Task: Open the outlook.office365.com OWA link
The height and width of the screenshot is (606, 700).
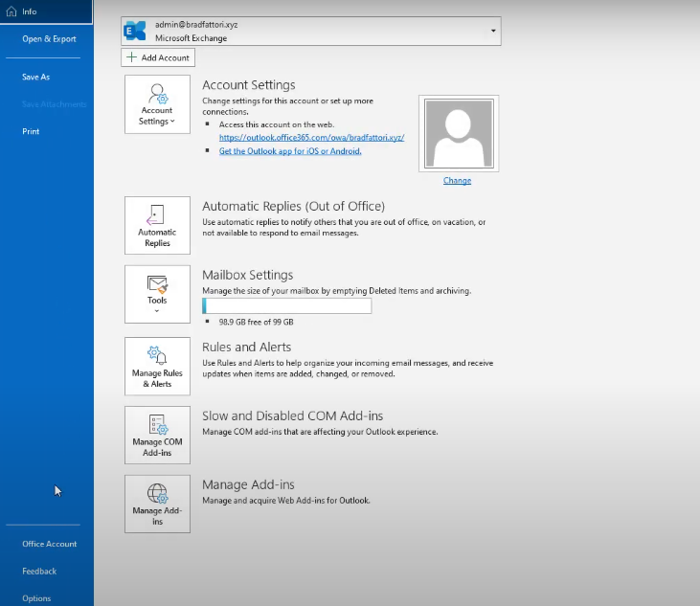Action: coord(311,138)
